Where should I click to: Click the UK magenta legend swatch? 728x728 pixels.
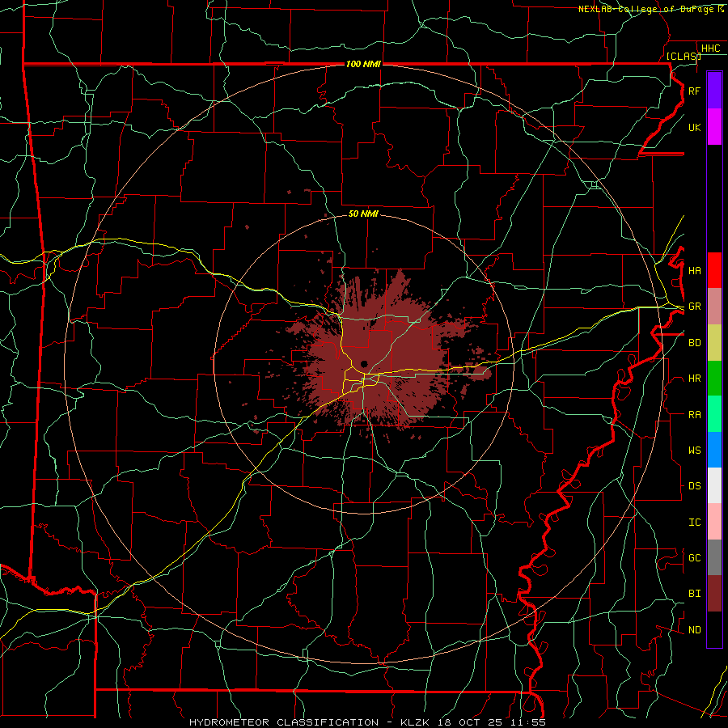714,127
